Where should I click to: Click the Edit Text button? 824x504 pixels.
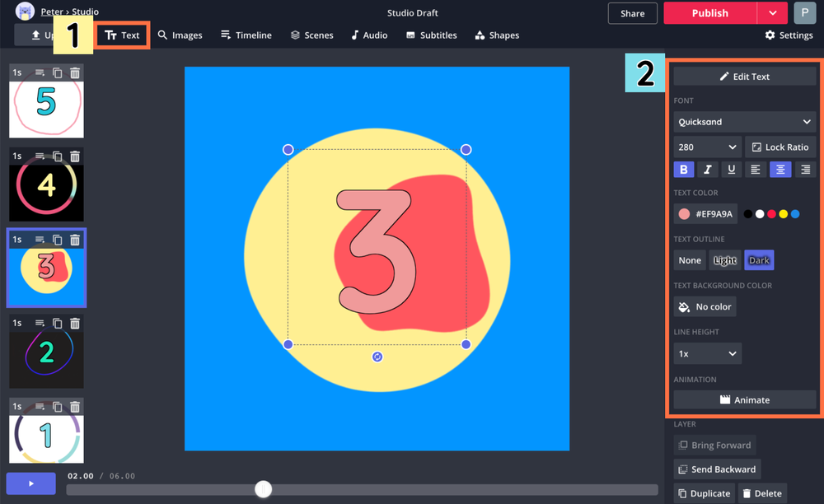click(744, 77)
